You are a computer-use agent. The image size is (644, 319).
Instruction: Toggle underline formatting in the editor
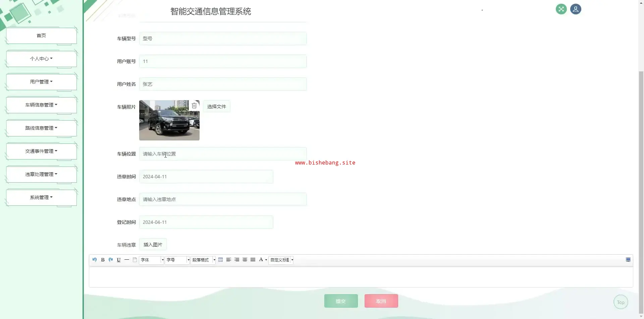click(x=119, y=260)
